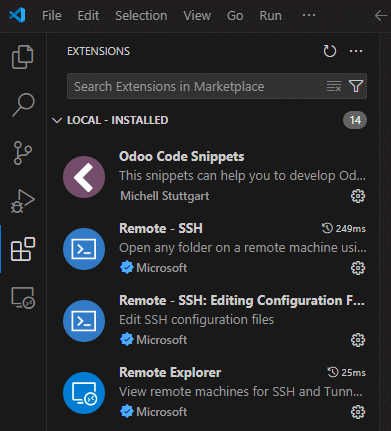The height and width of the screenshot is (431, 391).
Task: Expand the hidden menu bar items ellipsis
Action: coord(309,15)
